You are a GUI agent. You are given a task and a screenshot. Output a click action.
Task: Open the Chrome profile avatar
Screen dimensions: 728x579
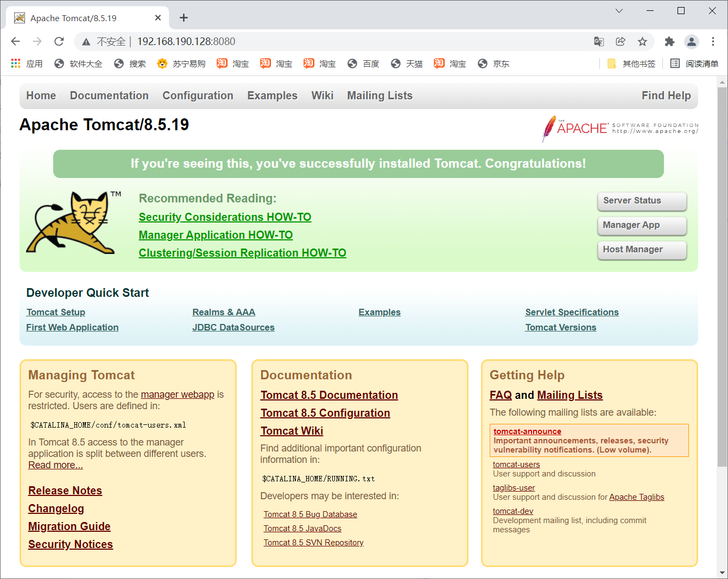tap(691, 41)
